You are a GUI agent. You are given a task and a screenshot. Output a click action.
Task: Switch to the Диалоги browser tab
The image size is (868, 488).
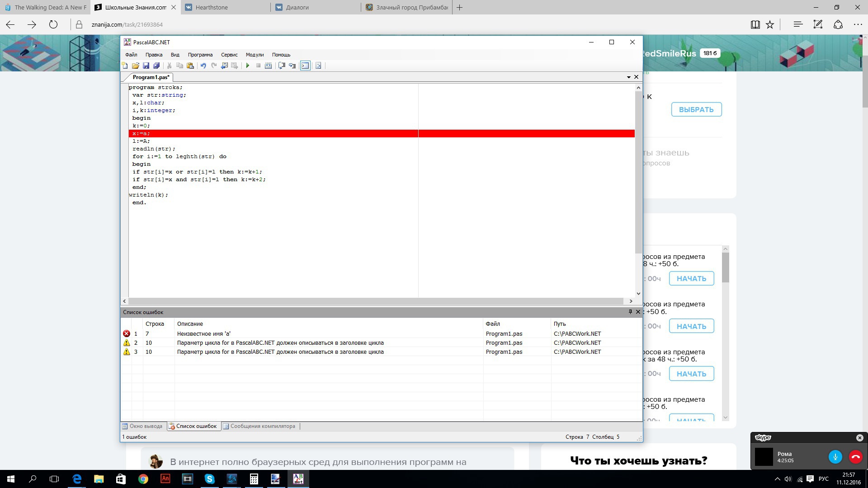coord(316,7)
